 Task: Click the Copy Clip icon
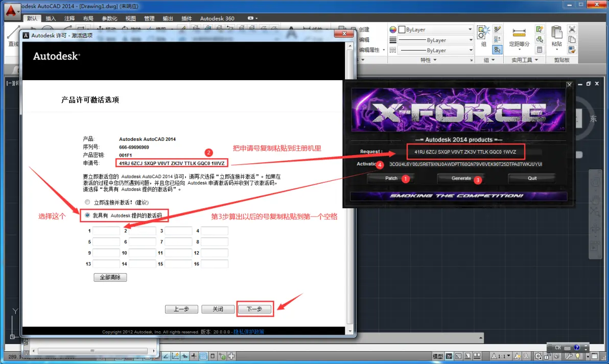[x=572, y=39]
